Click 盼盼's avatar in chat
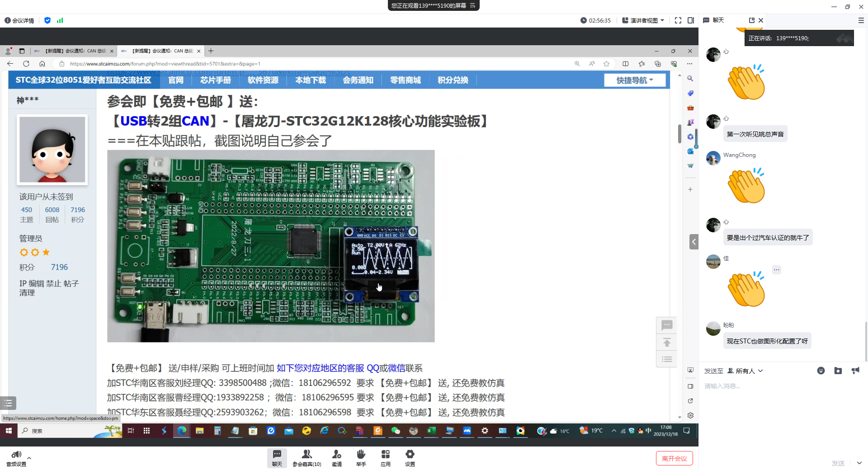This screenshot has width=868, height=470. click(713, 329)
